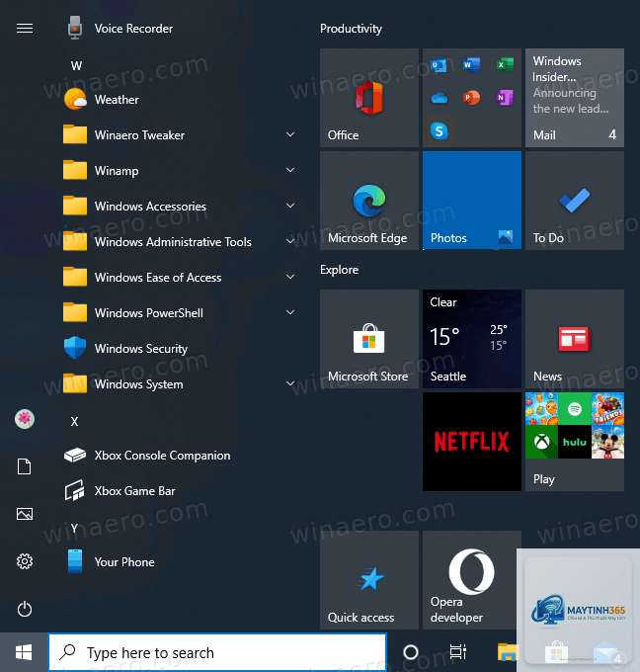Open the Mail live tile
Viewport: 640px width, 672px height.
tap(575, 98)
